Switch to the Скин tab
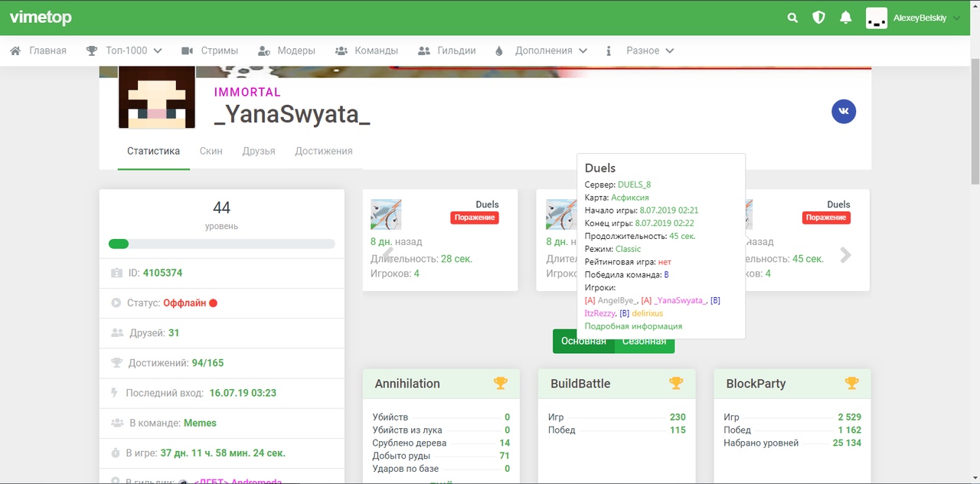 coord(211,151)
